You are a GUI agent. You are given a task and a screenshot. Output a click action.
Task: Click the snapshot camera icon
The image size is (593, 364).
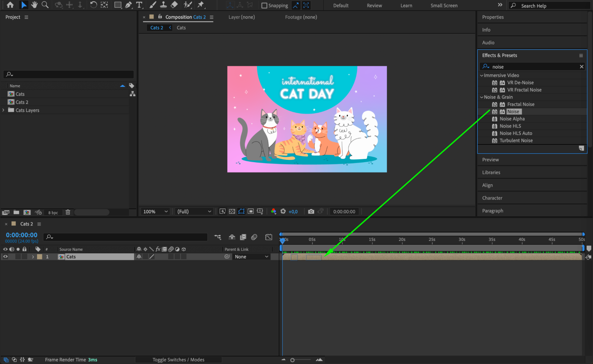pos(311,212)
